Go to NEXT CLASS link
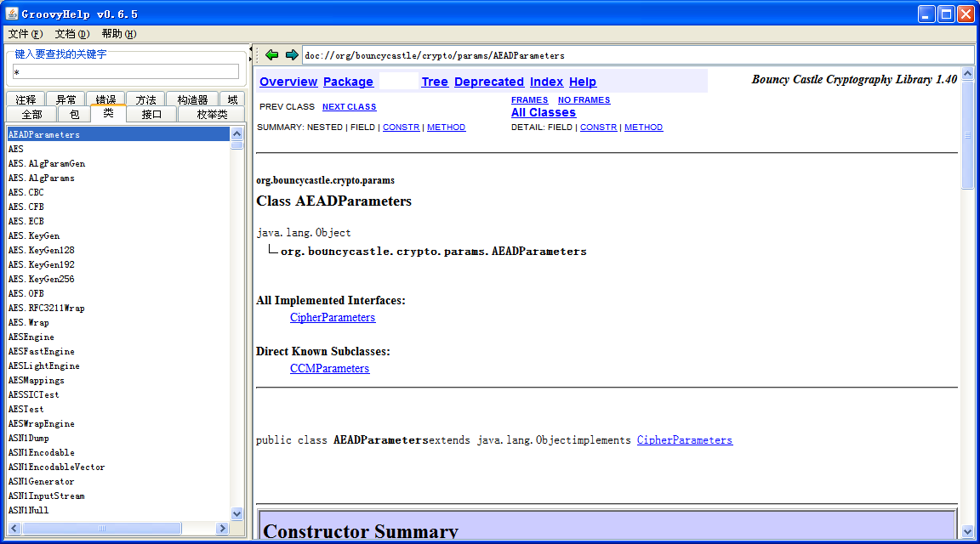The width and height of the screenshot is (980, 544). 350,107
